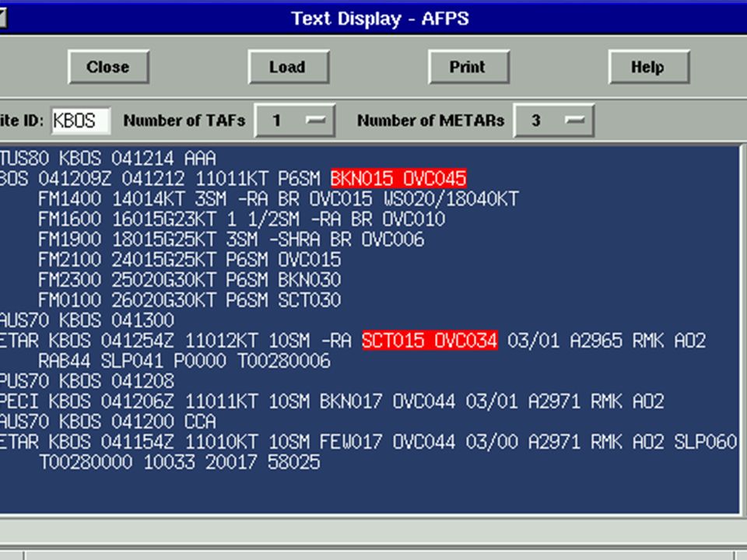
Task: Click WS020/18040KT wind shear text
Action: 451,199
